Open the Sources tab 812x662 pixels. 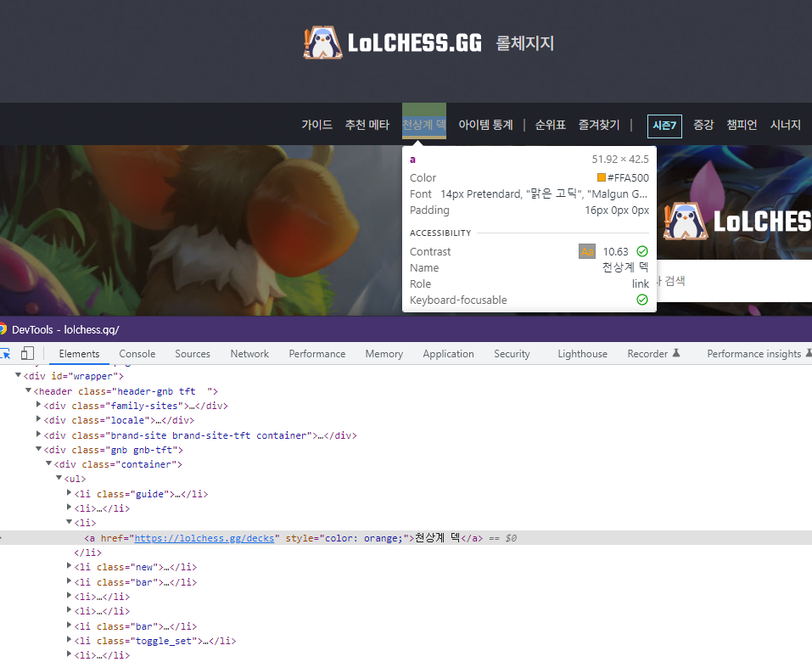[192, 354]
